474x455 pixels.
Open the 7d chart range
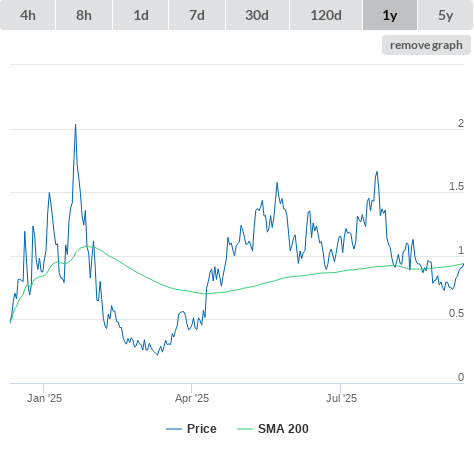(x=197, y=15)
